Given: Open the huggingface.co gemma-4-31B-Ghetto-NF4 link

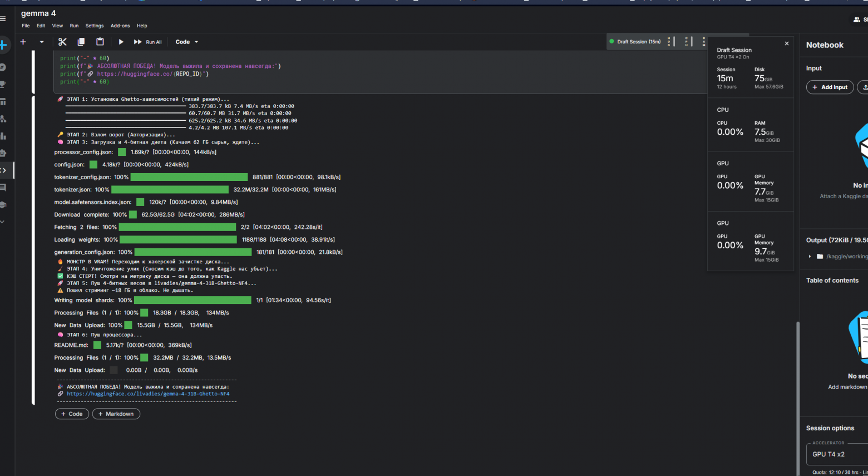Looking at the screenshot, I should click(148, 394).
